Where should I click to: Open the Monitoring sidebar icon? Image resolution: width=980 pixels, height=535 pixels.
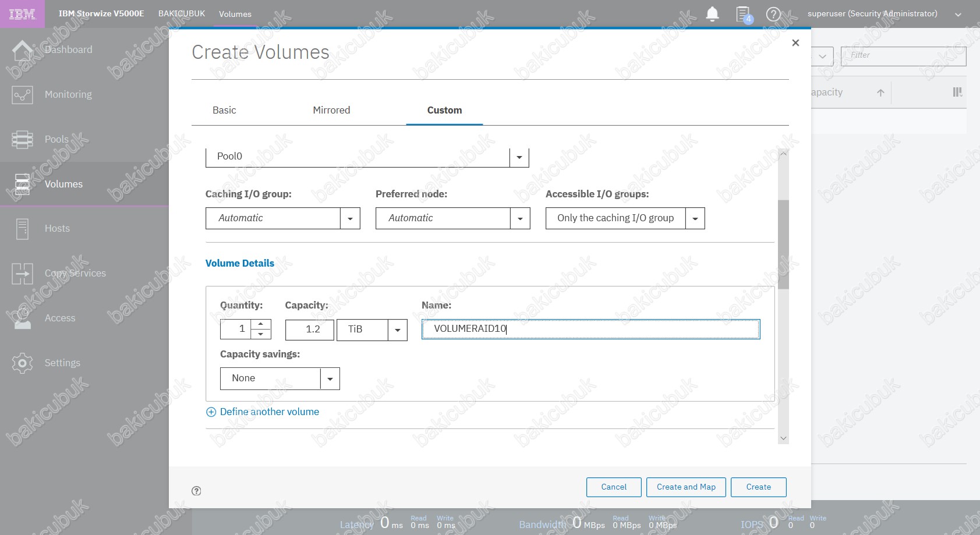[22, 95]
